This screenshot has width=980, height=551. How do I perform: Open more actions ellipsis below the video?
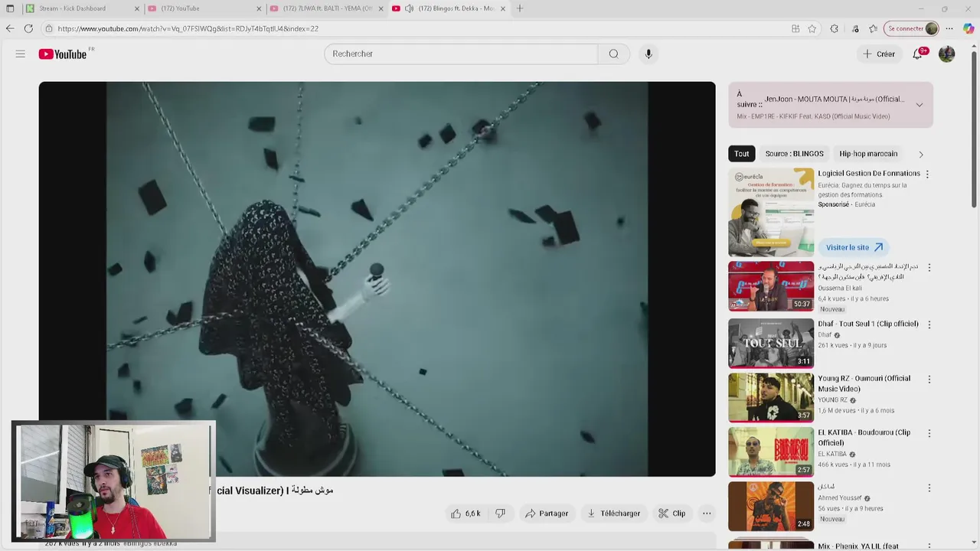707,514
